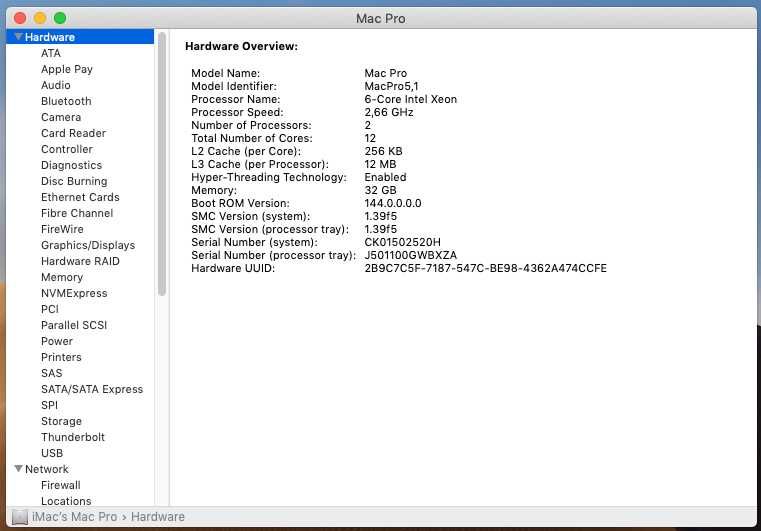Collapse the Network disclosure triangle

(18, 469)
